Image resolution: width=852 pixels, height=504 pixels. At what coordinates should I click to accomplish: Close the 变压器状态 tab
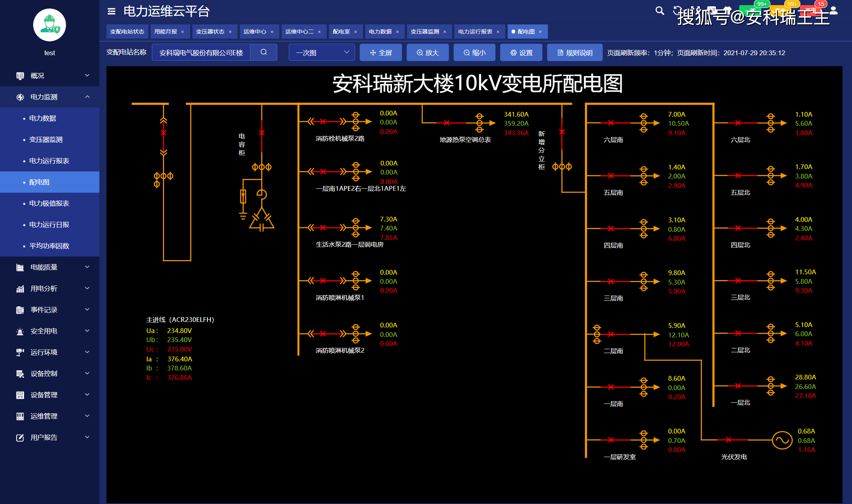click(x=230, y=32)
